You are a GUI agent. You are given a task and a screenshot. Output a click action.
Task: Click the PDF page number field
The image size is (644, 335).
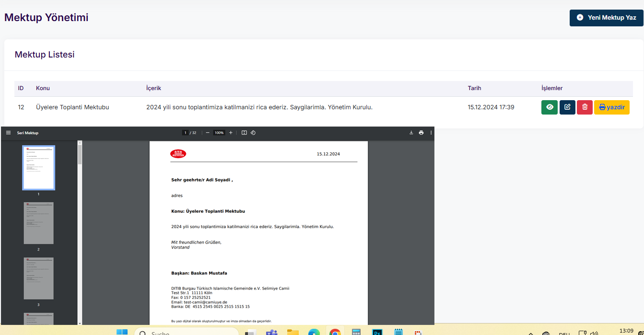coord(185,133)
